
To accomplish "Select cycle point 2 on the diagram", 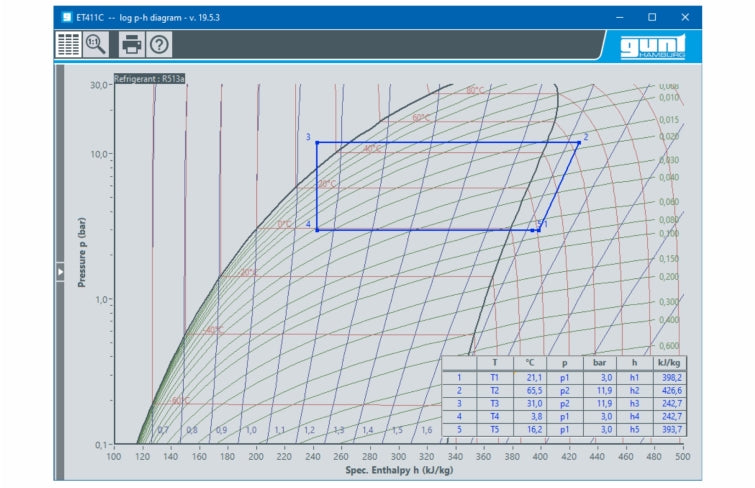I will tap(578, 142).
